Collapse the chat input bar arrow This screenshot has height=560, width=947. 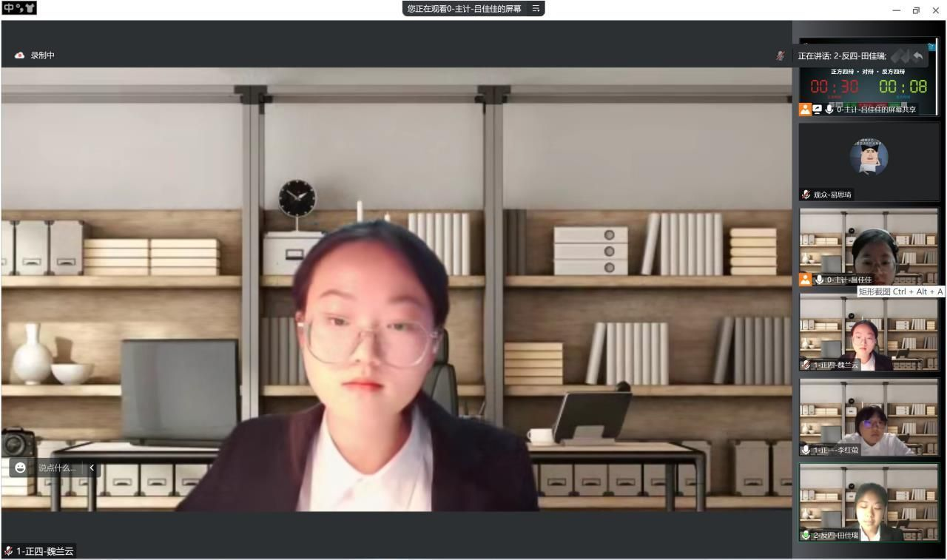coord(92,468)
